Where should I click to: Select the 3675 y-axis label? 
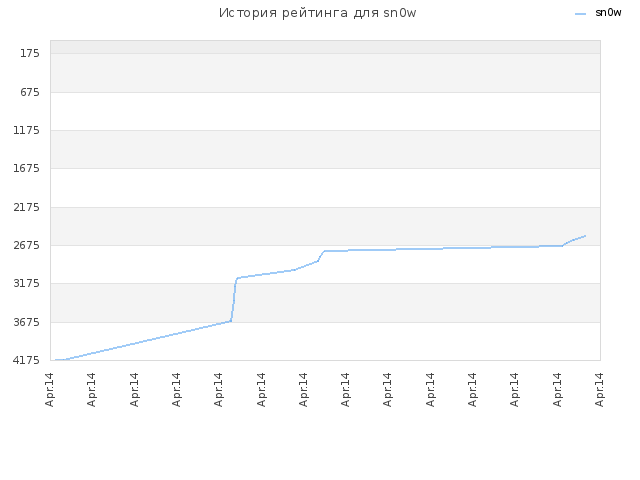tap(27, 322)
